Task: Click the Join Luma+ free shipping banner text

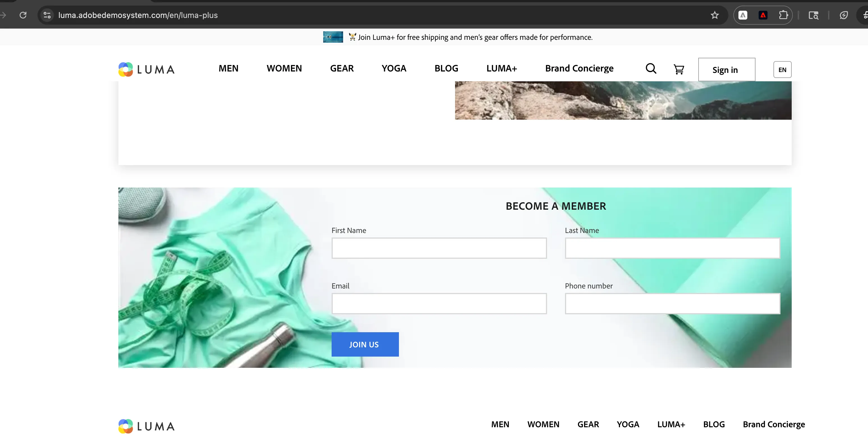Action: [x=475, y=37]
